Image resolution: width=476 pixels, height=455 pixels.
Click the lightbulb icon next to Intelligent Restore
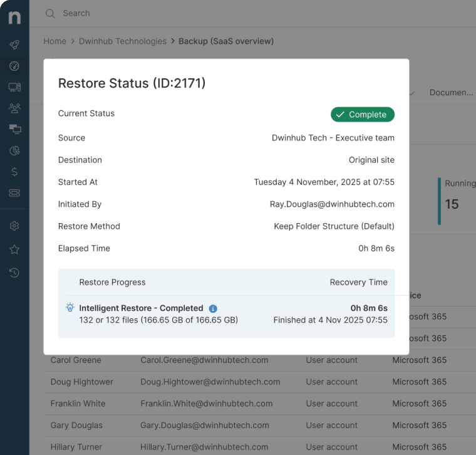coord(70,307)
